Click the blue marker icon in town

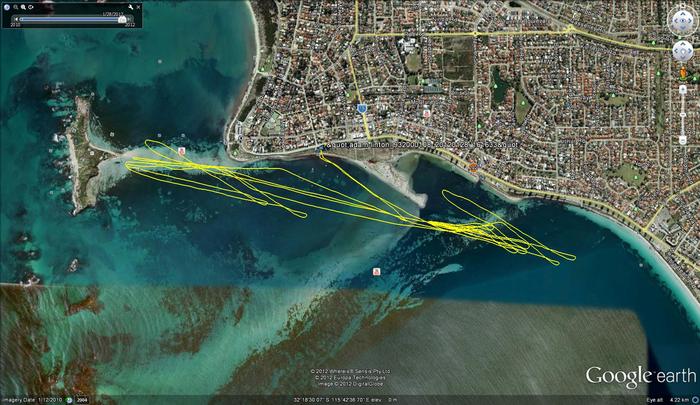pyautogui.click(x=361, y=107)
